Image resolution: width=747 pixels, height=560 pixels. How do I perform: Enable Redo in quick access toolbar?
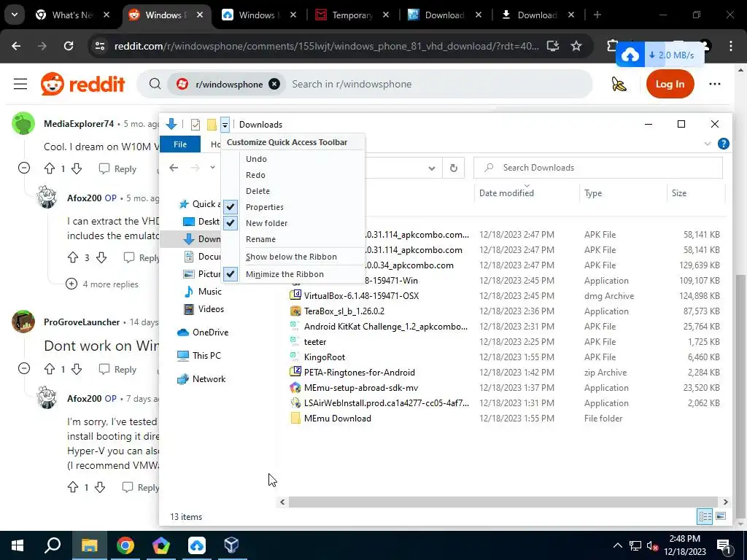click(x=293, y=175)
